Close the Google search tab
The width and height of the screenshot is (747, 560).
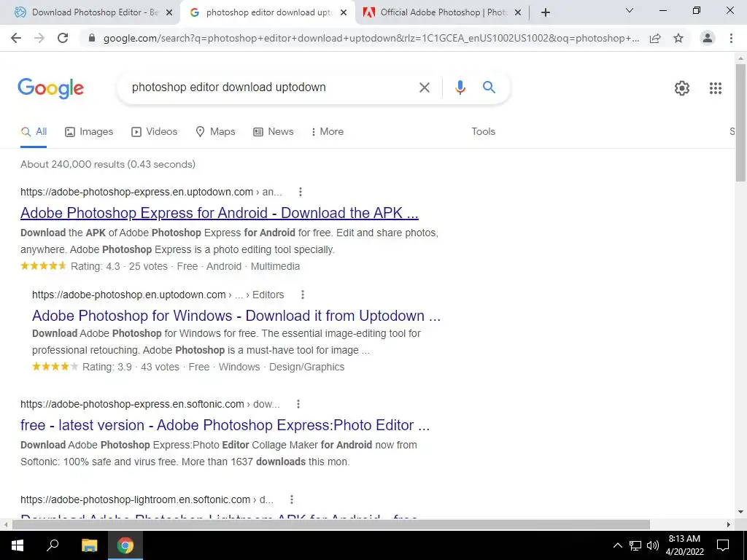344,12
